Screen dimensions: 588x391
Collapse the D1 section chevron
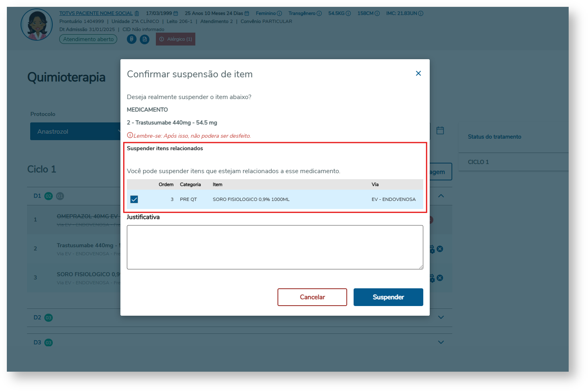[x=441, y=196]
